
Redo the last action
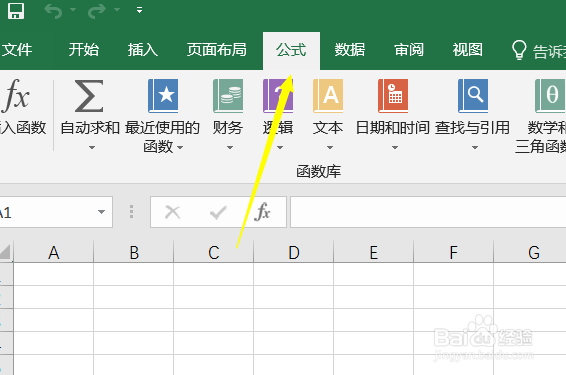[x=97, y=11]
